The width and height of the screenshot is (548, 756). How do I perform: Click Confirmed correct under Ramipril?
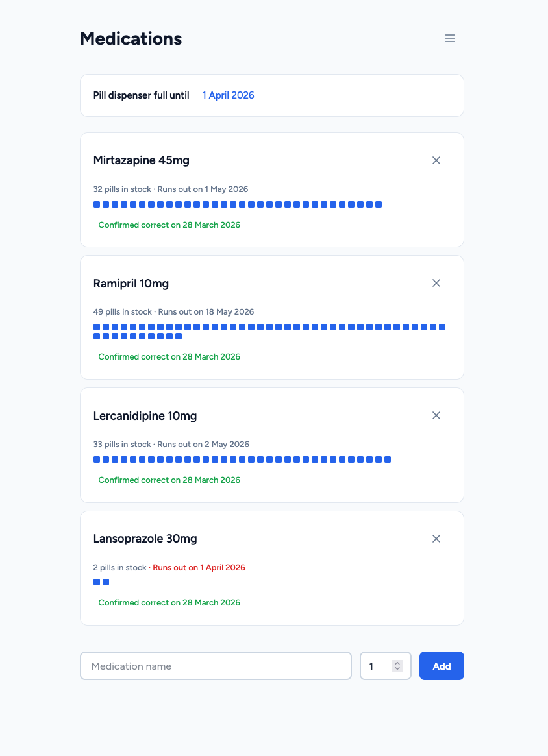pyautogui.click(x=169, y=356)
